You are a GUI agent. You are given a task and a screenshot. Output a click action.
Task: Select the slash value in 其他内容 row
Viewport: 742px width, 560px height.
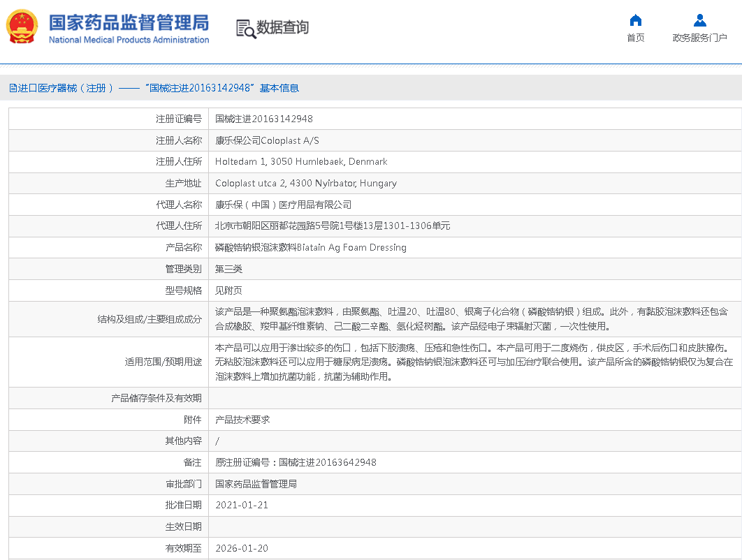pyautogui.click(x=217, y=441)
